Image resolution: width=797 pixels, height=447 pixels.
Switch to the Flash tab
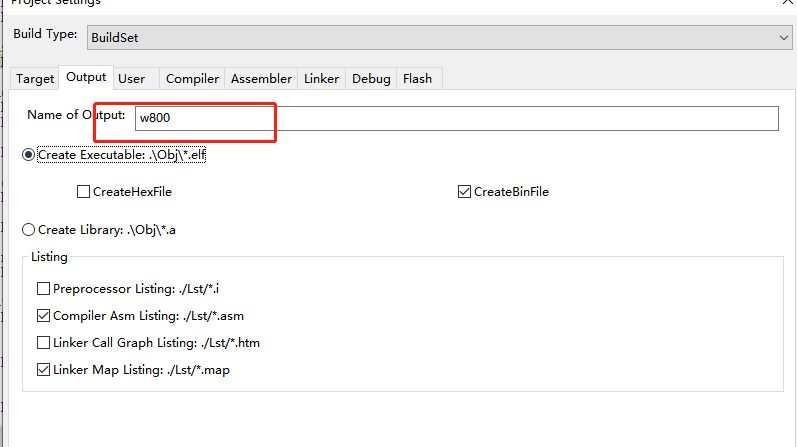point(417,79)
